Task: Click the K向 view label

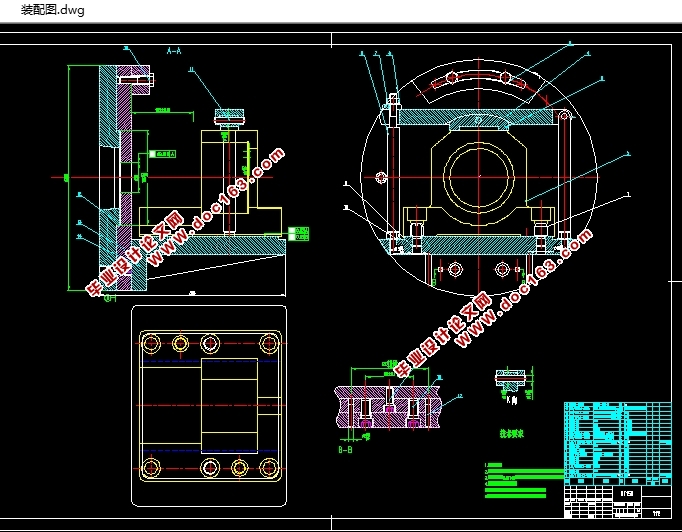Action: (512, 399)
